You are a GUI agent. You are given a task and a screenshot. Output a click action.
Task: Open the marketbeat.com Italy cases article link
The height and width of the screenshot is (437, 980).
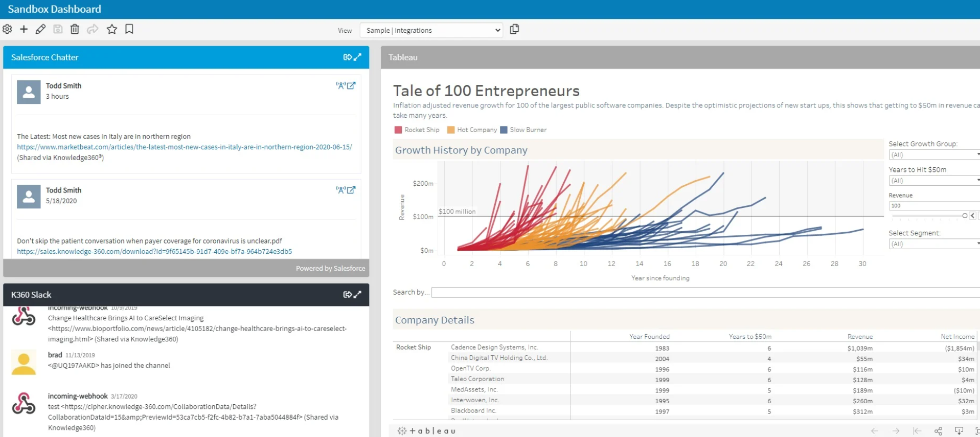[185, 147]
